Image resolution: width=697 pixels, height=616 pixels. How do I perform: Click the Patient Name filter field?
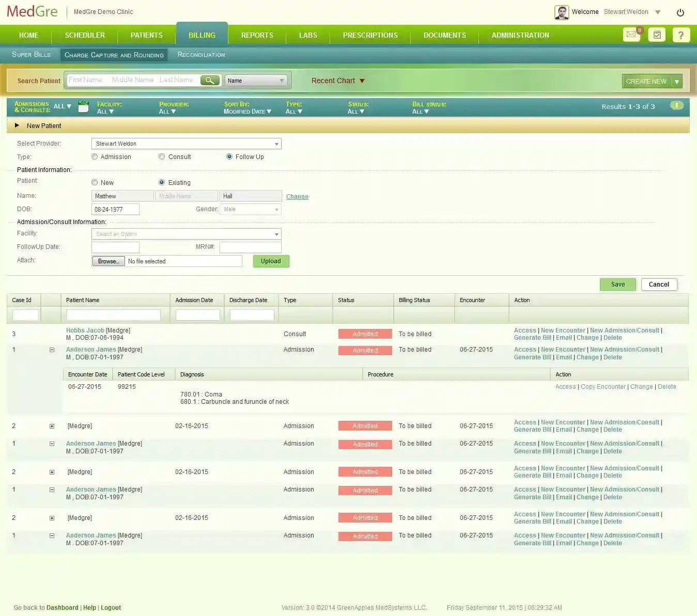click(113, 314)
